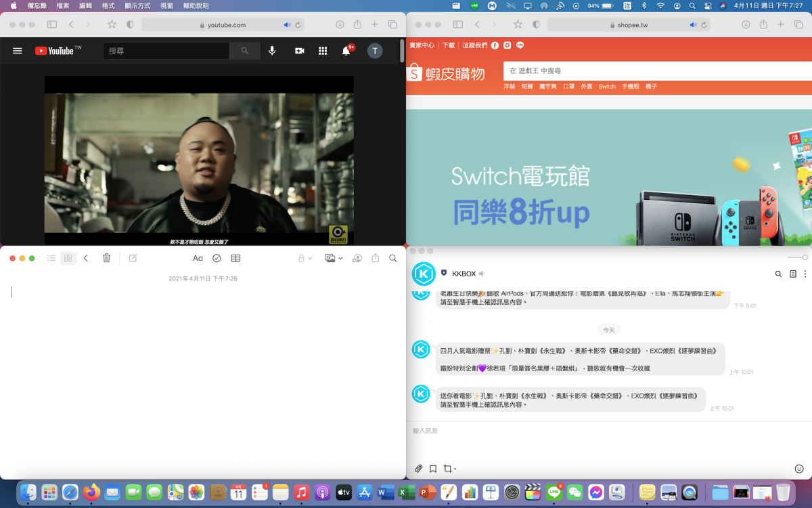Mute the Shopee tab audio in address bar
812x508 pixels.
point(693,25)
